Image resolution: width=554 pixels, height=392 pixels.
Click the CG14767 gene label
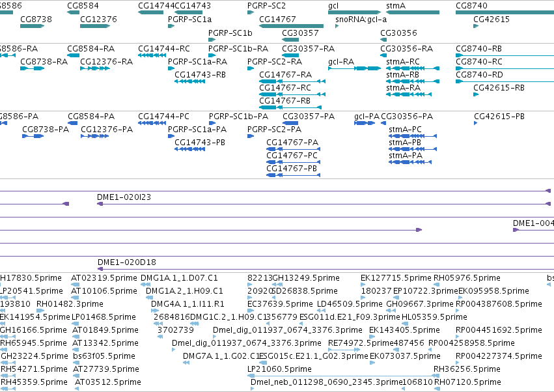click(277, 20)
